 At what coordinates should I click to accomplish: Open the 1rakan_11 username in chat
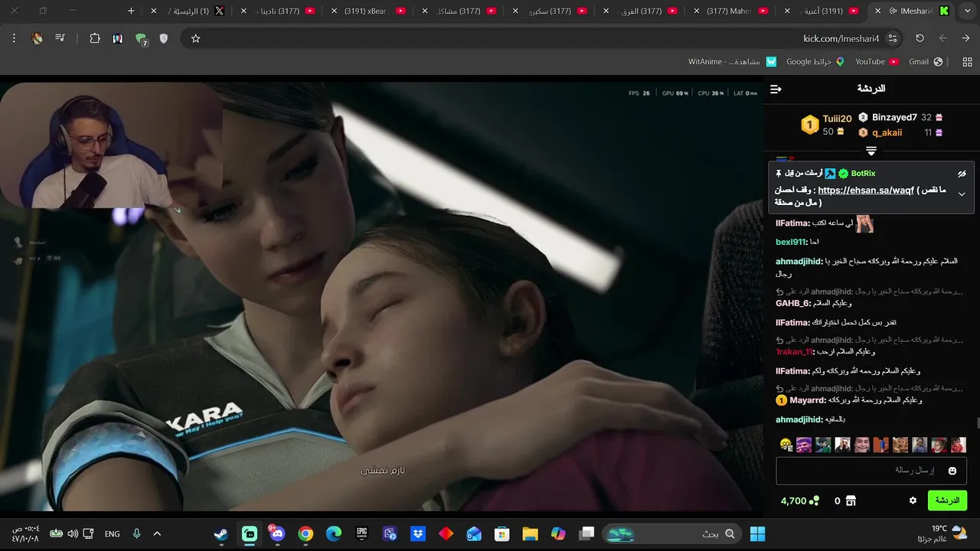click(x=794, y=352)
